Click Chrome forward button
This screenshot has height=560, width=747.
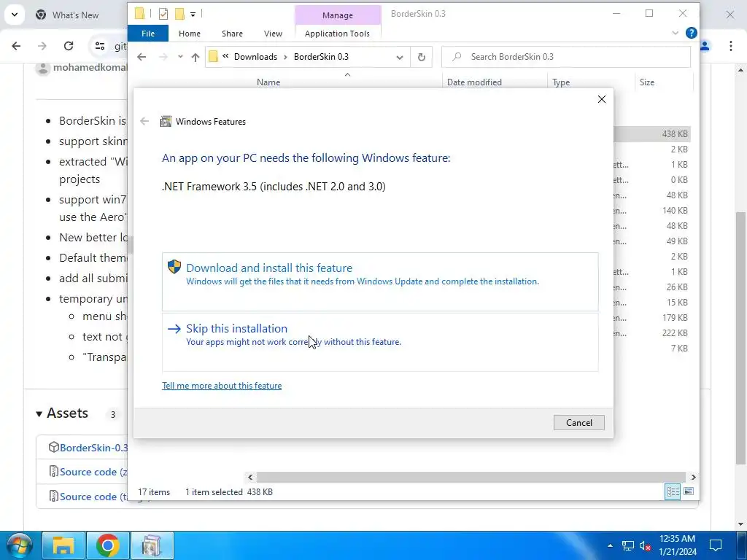(42, 46)
